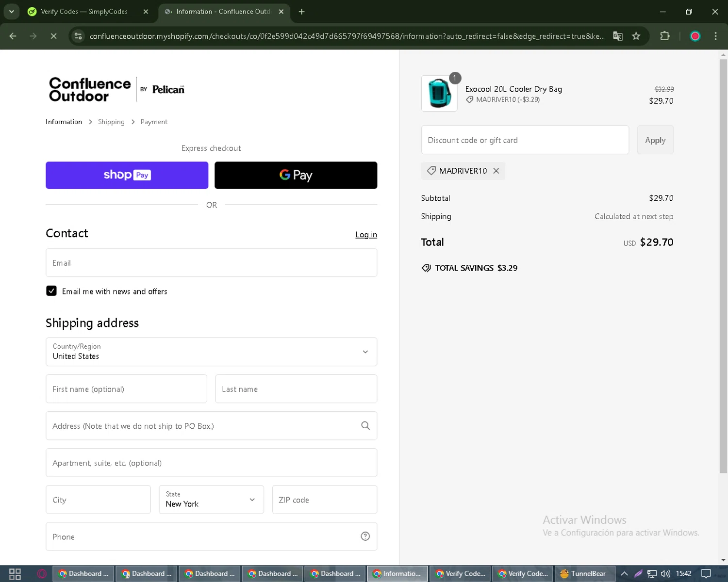The image size is (728, 582).
Task: Open the Opera icon in the taskbar
Action: 42,574
